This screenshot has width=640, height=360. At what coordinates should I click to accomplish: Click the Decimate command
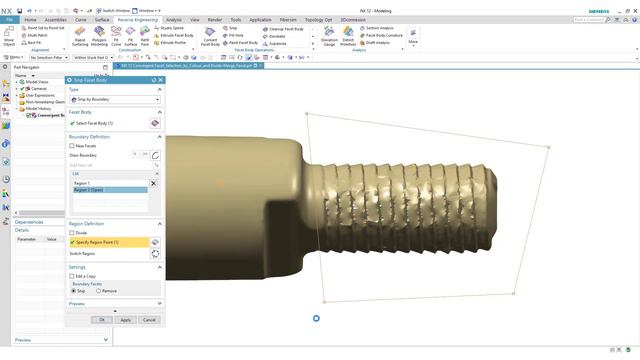pyautogui.click(x=274, y=36)
